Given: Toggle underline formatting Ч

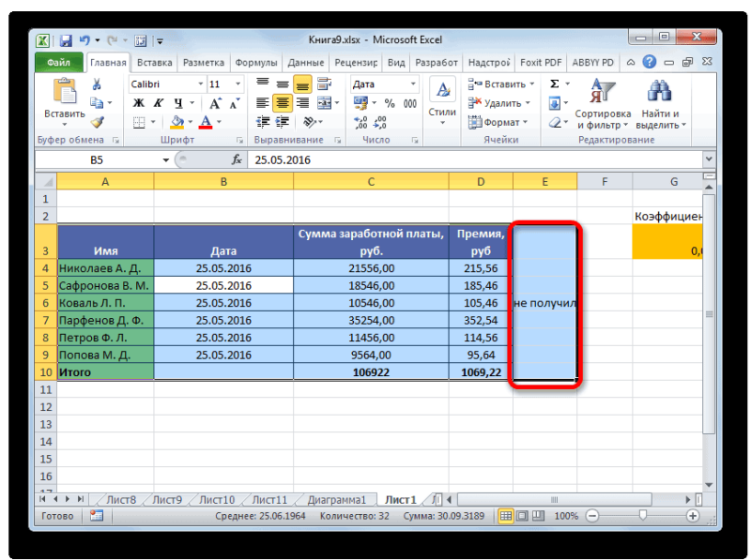Looking at the screenshot, I should pos(178,103).
